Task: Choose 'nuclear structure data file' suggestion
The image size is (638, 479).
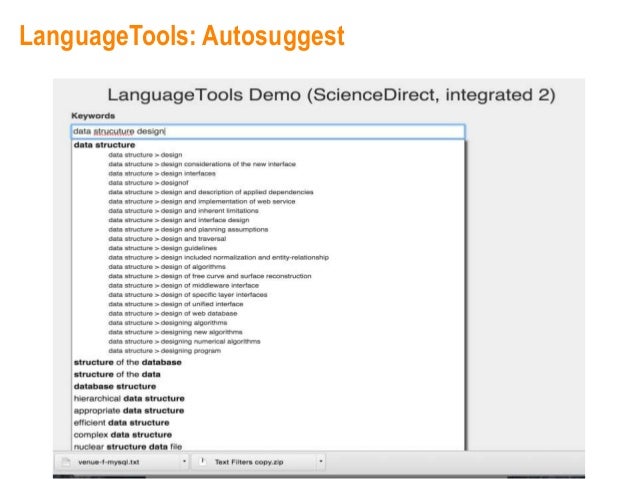Action: [x=128, y=447]
